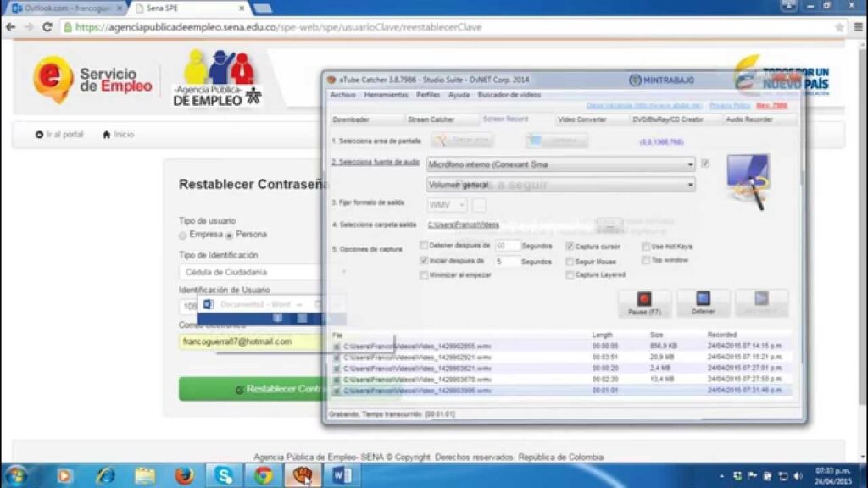Click the Pause (F7) record button

coord(644,303)
